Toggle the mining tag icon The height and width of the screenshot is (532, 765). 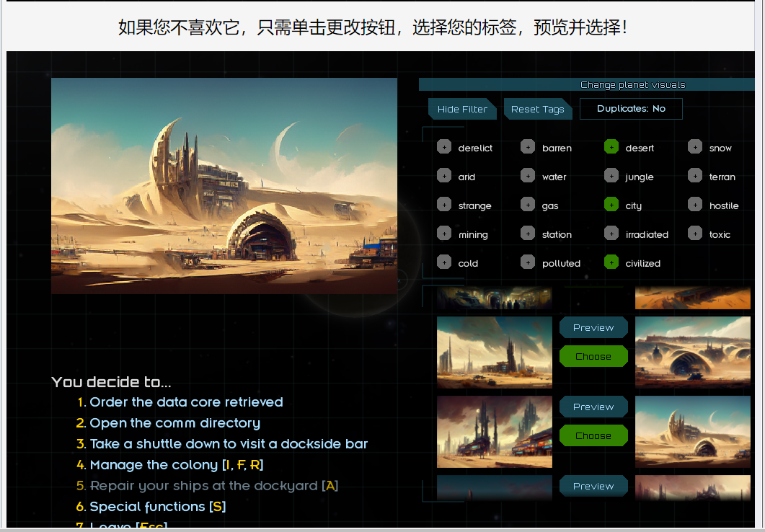point(444,233)
